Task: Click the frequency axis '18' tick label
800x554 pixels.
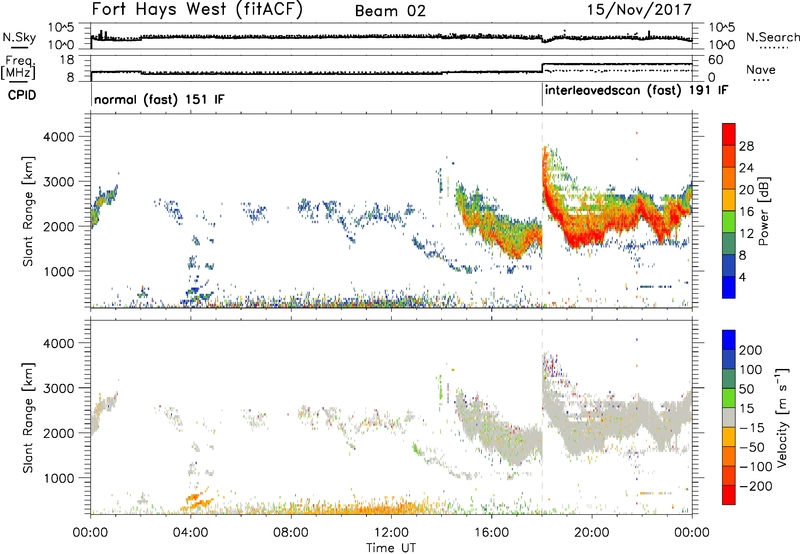Action: 67,60
